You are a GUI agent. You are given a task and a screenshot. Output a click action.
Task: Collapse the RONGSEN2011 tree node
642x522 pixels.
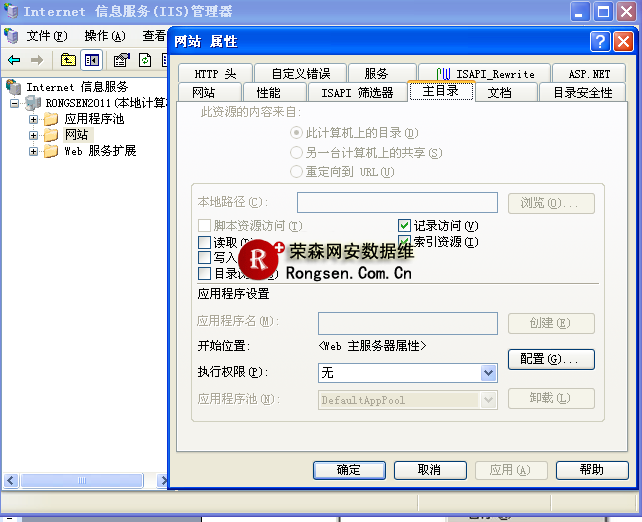15,103
